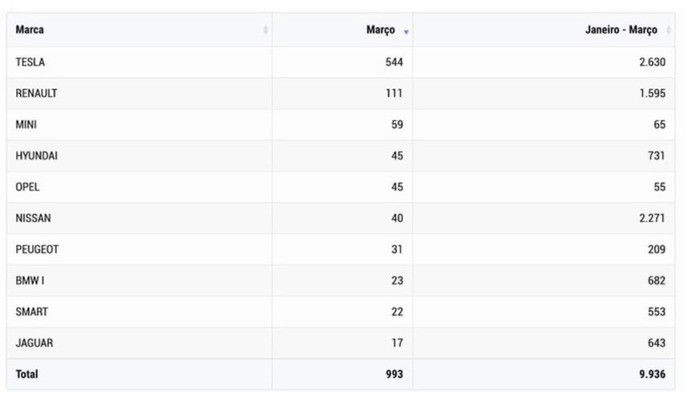The image size is (685, 398).
Task: Click the OPEL brand name
Action: pyautogui.click(x=27, y=187)
